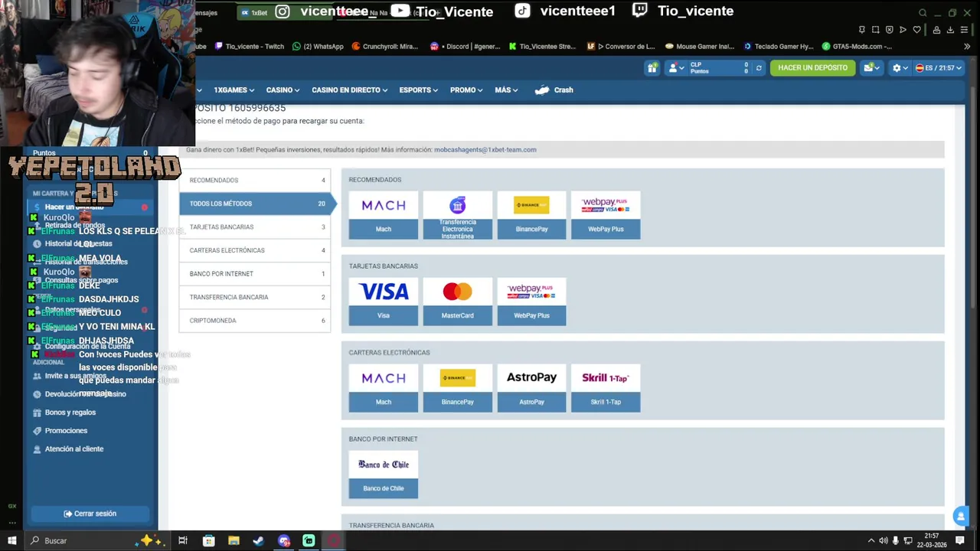The image size is (980, 551).
Task: Open Criptomoneda category
Action: point(255,321)
